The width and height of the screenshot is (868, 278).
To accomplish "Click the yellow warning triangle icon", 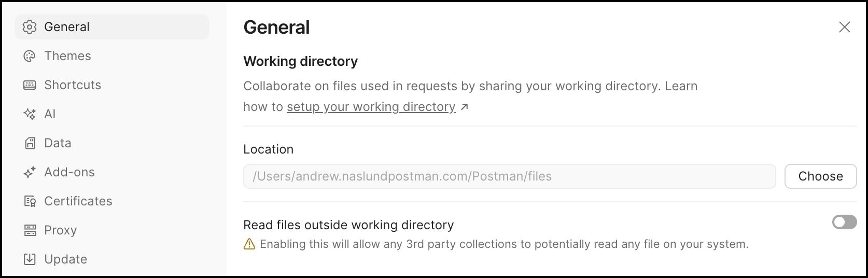I will 249,244.
